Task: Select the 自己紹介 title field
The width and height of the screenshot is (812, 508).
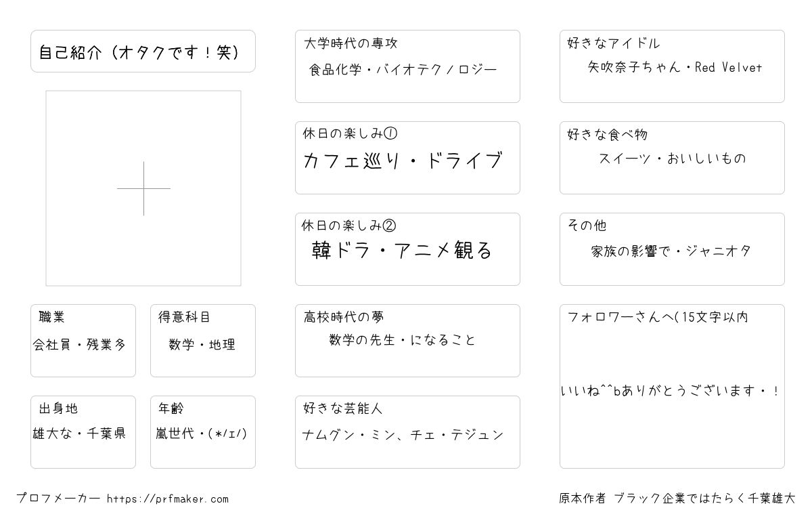Action: (x=143, y=51)
